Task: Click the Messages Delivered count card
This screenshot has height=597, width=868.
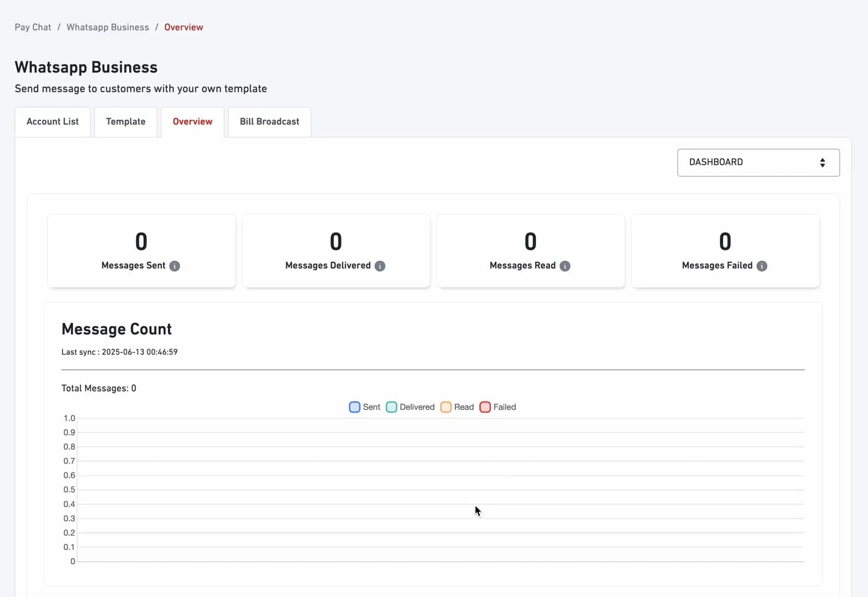Action: coord(336,251)
